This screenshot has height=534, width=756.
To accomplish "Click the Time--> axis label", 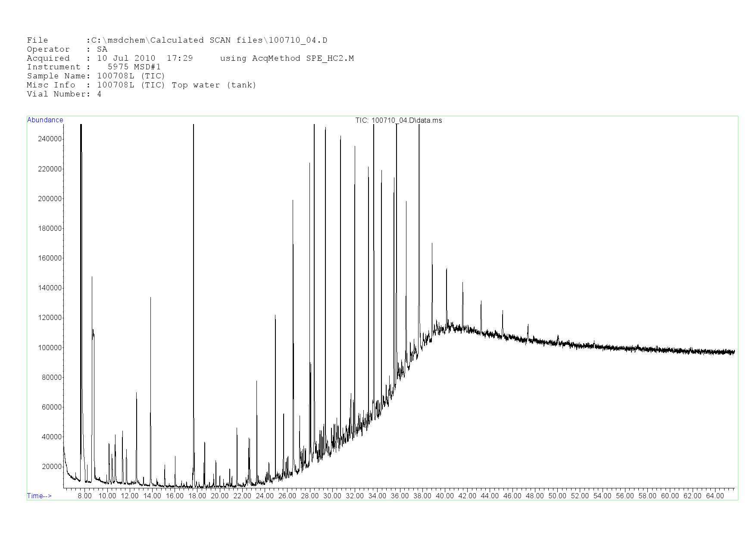I will pos(39,496).
